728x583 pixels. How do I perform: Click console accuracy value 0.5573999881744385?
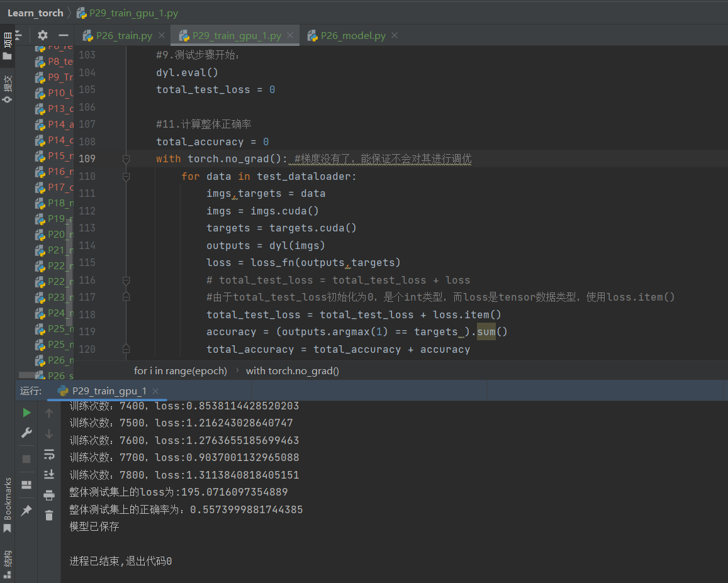pos(247,509)
